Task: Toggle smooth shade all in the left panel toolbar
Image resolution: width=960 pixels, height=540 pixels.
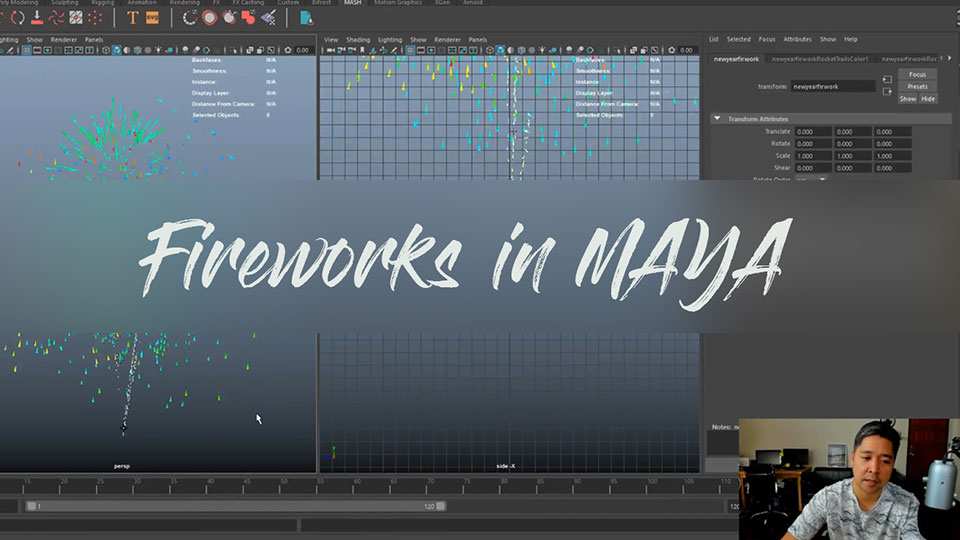Action: point(116,50)
